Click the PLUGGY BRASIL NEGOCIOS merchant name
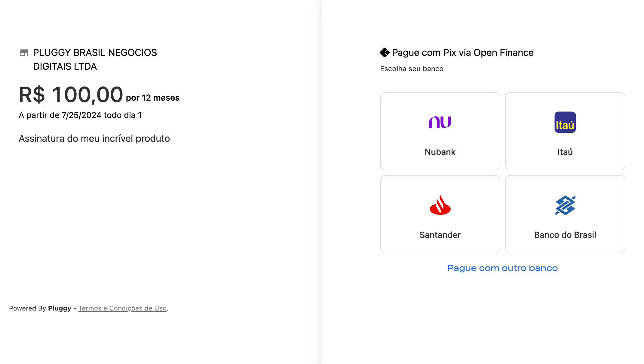This screenshot has height=364, width=644. coord(95,53)
